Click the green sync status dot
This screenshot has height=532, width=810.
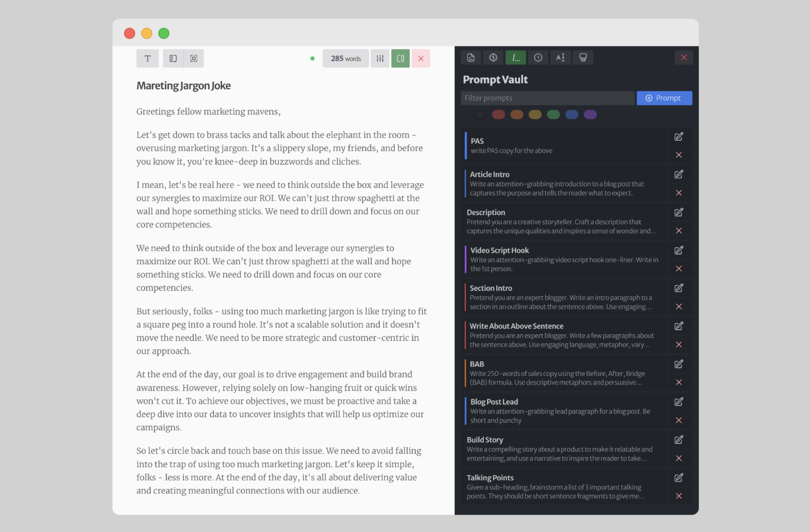312,59
